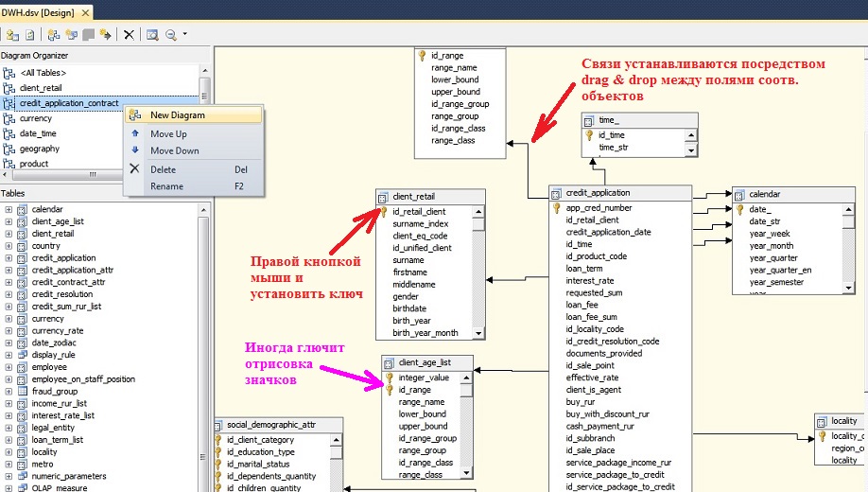Image resolution: width=868 pixels, height=492 pixels.
Task: Click the time_ table header icon in the diagram
Action: (x=589, y=121)
